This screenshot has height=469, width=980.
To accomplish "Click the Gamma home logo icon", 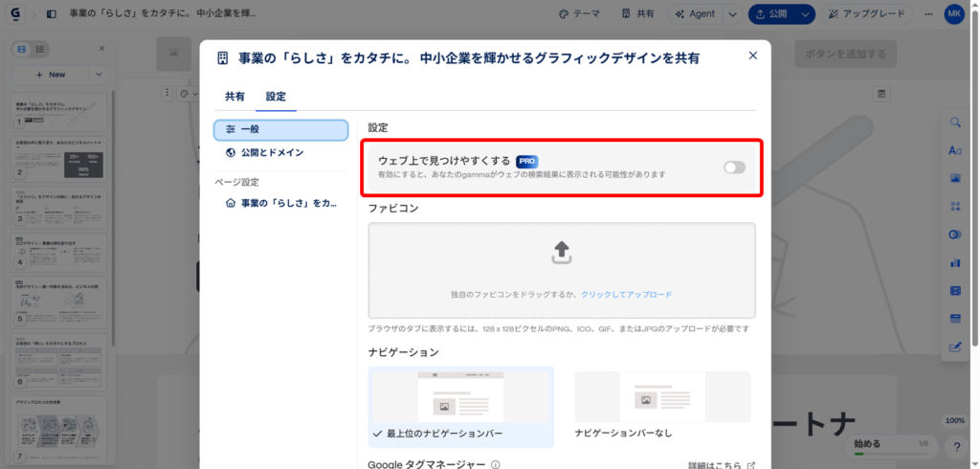I will pos(16,14).
